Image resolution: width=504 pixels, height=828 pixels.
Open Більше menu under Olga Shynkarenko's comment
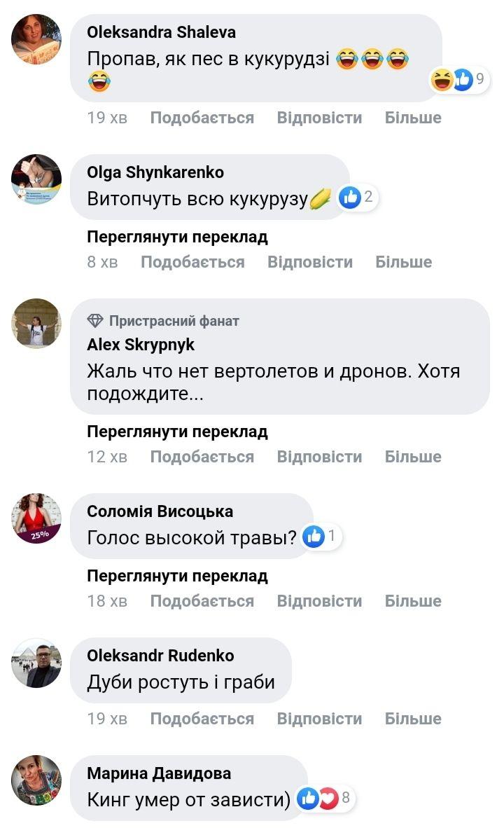pyautogui.click(x=403, y=262)
